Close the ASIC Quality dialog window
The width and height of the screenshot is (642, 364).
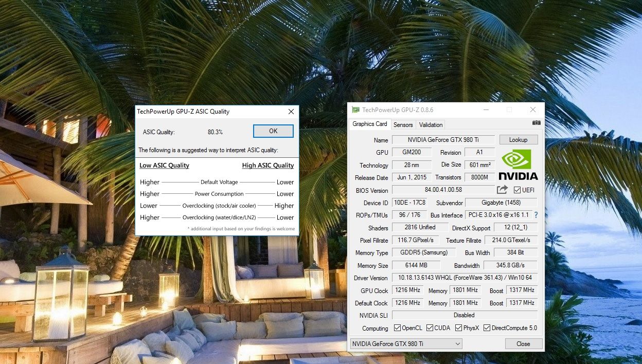(291, 112)
